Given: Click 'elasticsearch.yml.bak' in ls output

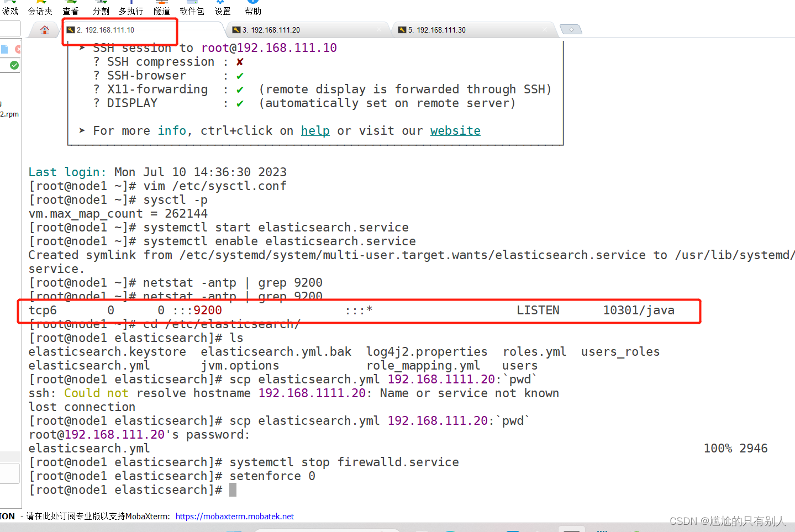Looking at the screenshot, I should click(x=276, y=352).
